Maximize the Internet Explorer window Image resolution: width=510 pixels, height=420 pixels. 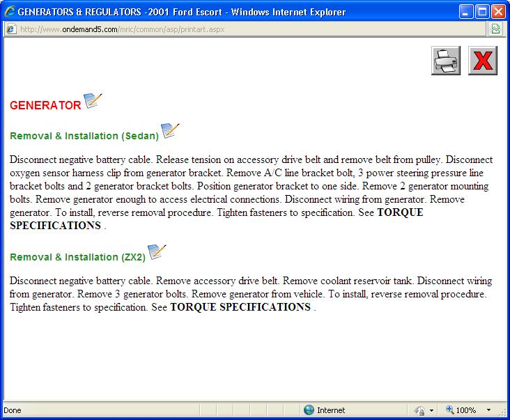point(482,12)
